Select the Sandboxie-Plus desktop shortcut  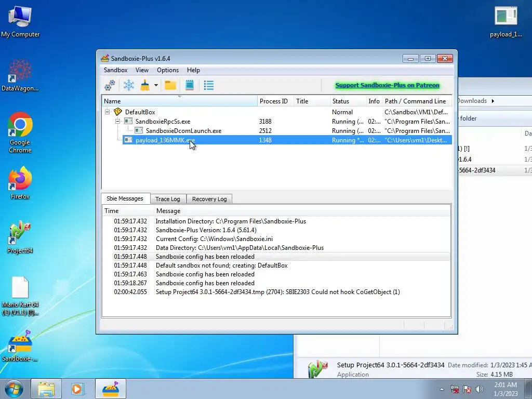(20, 345)
